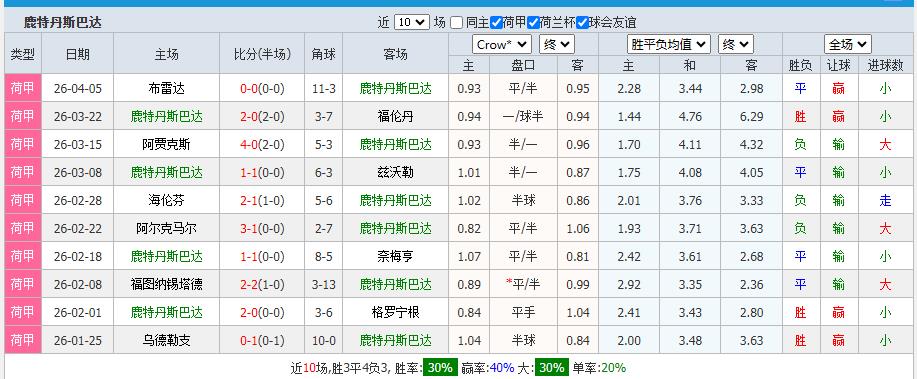Click the 赢率 40% value
917x379 pixels.
[x=502, y=368]
